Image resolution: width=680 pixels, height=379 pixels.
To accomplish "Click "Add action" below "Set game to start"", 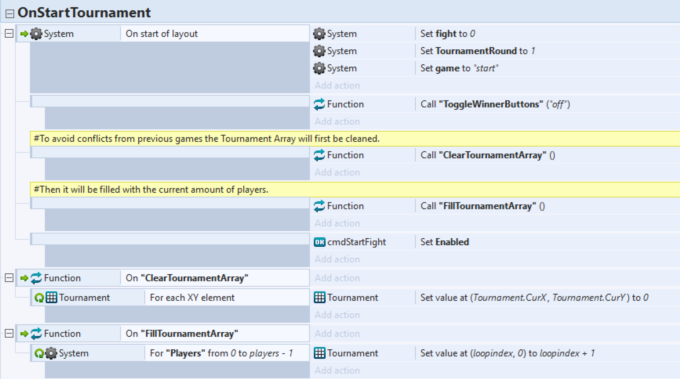I will point(337,85).
